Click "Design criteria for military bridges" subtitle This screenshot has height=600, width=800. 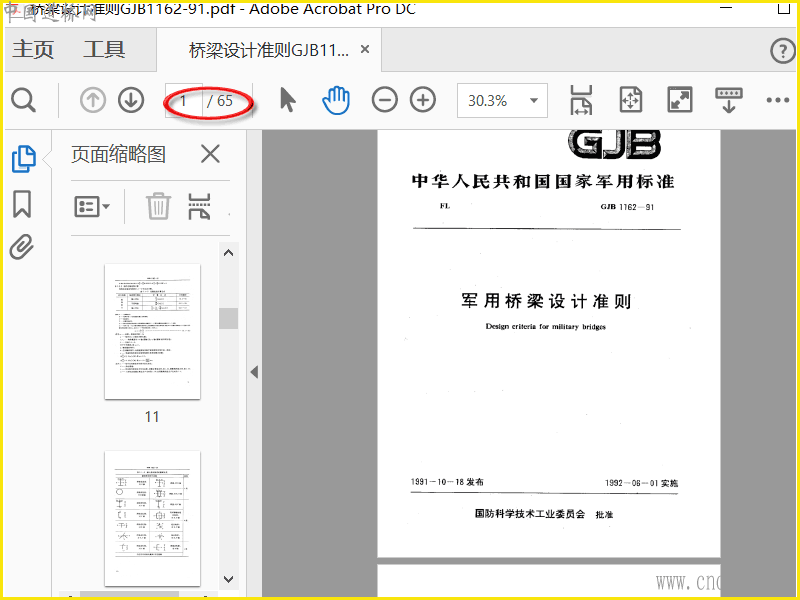[545, 327]
